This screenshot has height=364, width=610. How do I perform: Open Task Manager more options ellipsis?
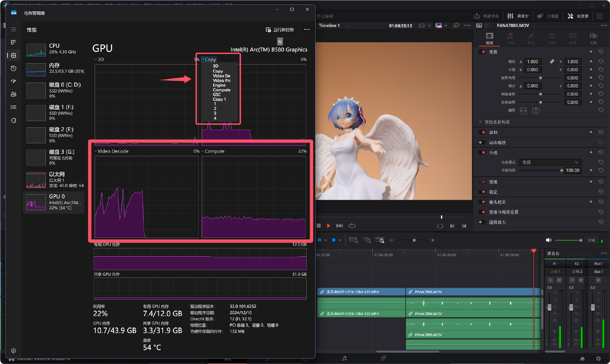[307, 30]
